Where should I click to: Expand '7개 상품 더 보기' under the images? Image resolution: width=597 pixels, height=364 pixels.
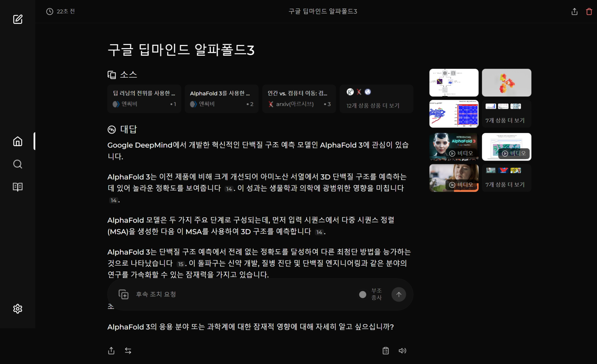coord(507,114)
